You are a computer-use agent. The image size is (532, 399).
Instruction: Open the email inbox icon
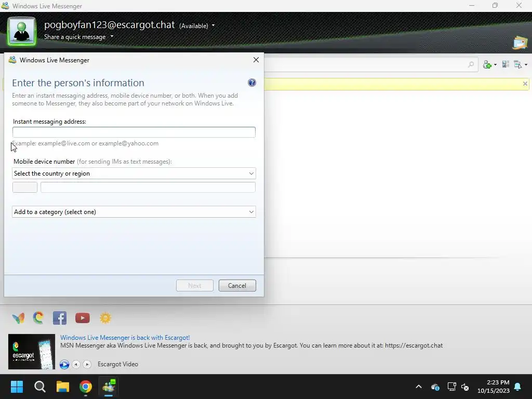pyautogui.click(x=520, y=43)
